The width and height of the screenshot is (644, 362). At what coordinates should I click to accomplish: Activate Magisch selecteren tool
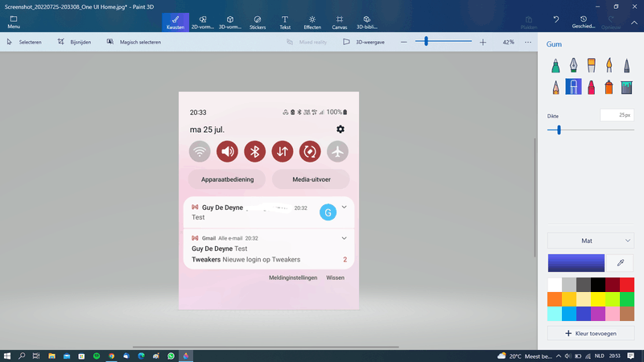pyautogui.click(x=134, y=42)
